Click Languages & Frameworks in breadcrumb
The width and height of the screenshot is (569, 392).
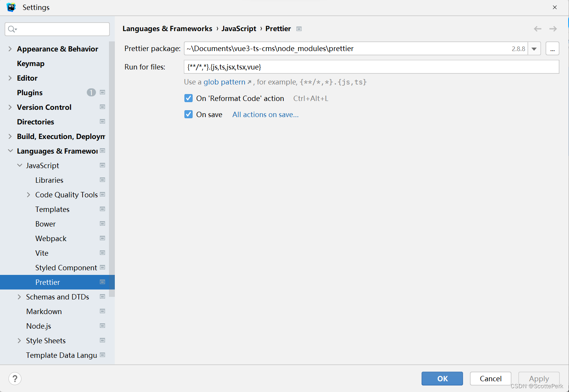pos(167,29)
